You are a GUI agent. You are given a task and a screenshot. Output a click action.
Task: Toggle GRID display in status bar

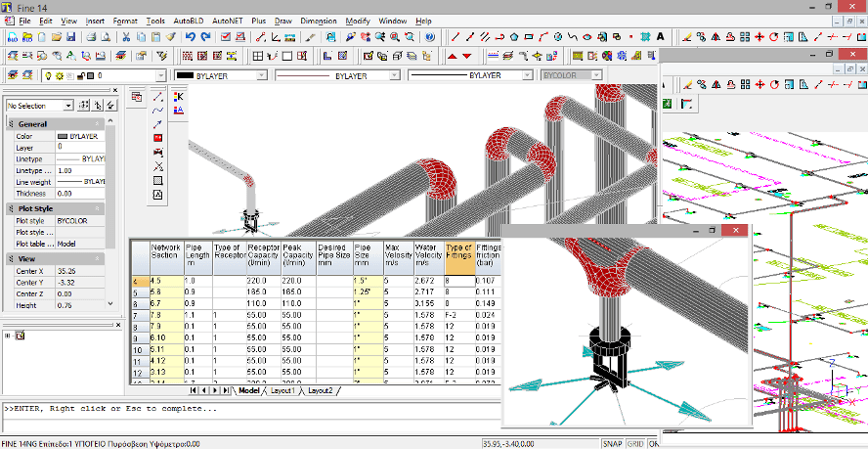click(x=635, y=443)
